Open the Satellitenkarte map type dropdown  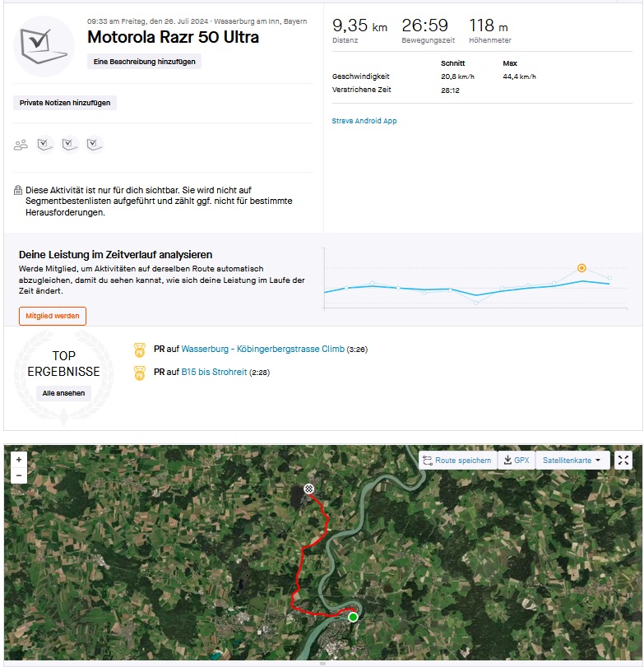point(573,461)
